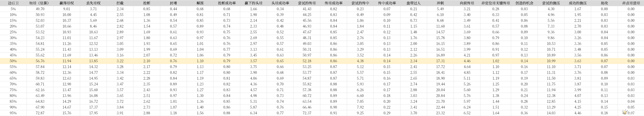
Task: Click the 非点球进球 column header
Action: coord(631,3)
